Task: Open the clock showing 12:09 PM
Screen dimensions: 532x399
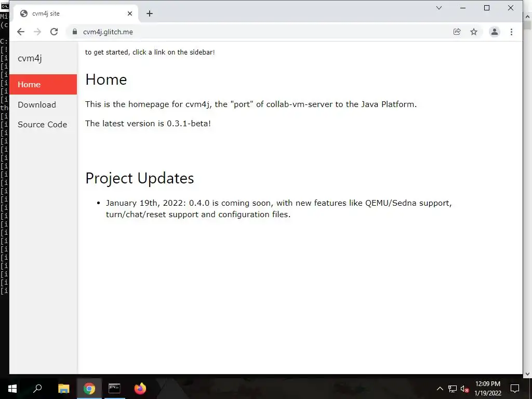Action: [x=487, y=389]
